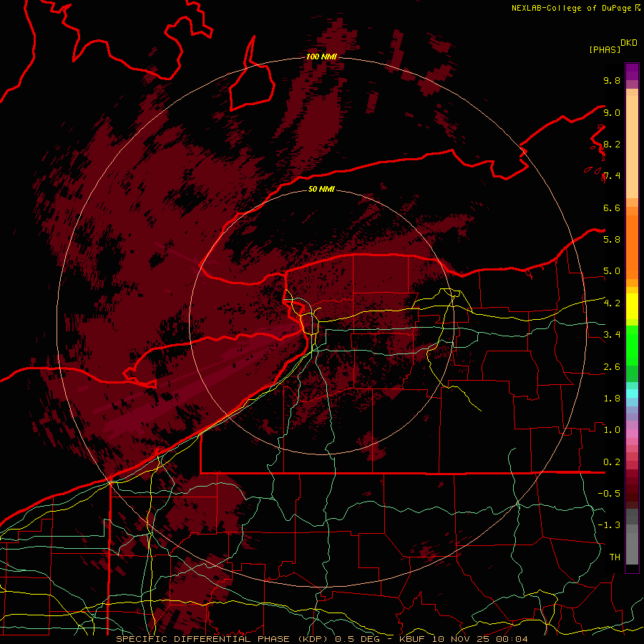Click the 1.0 value on the color scale
Image resolution: width=644 pixels, height=644 pixels.
coord(612,430)
